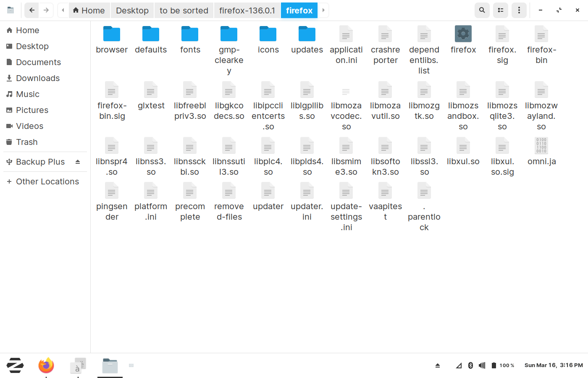Open the Zorin start menu

(15, 365)
